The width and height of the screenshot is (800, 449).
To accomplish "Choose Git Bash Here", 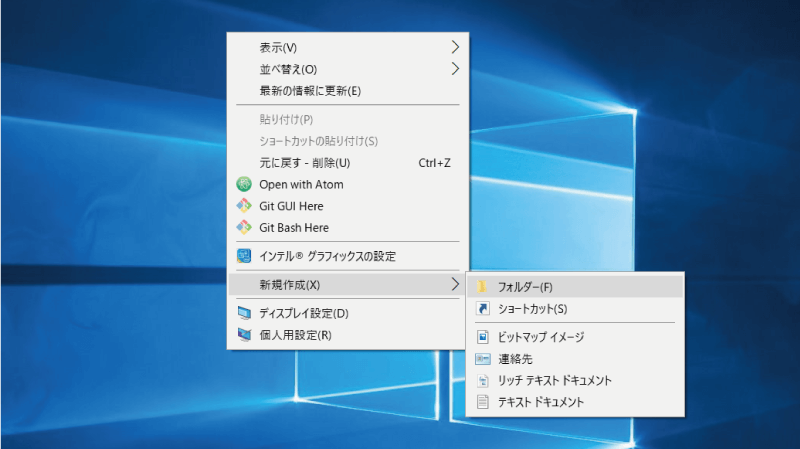I will point(347,227).
